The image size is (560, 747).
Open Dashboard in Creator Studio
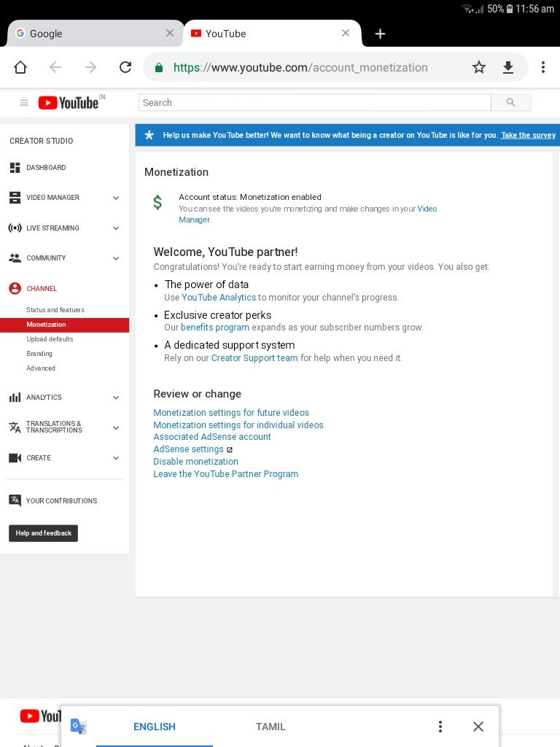pyautogui.click(x=46, y=168)
